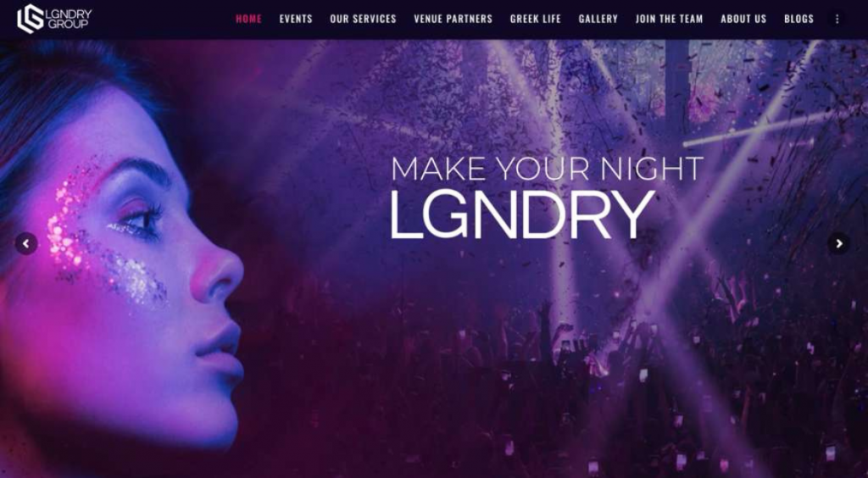Advance slider with right arrow
The image size is (868, 478).
pyautogui.click(x=838, y=243)
